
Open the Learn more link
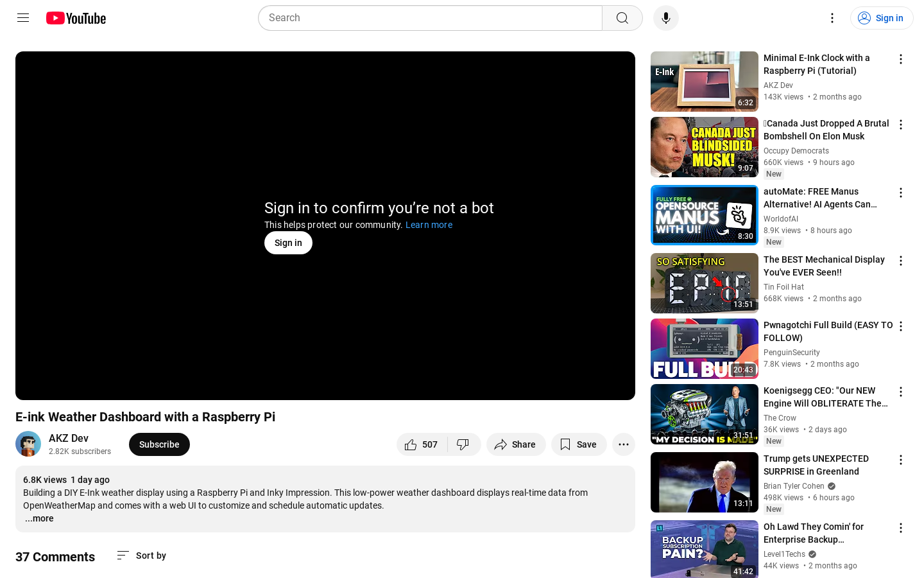coord(429,225)
